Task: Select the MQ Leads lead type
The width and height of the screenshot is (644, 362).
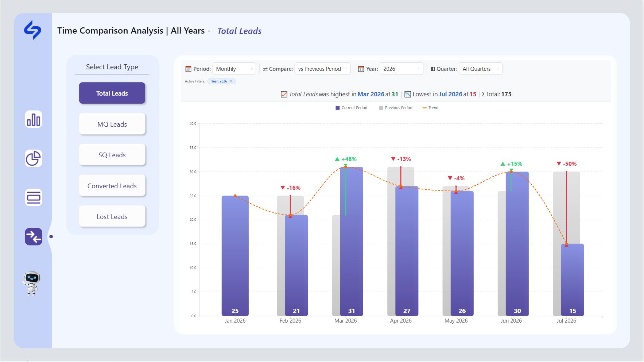Action: click(112, 124)
